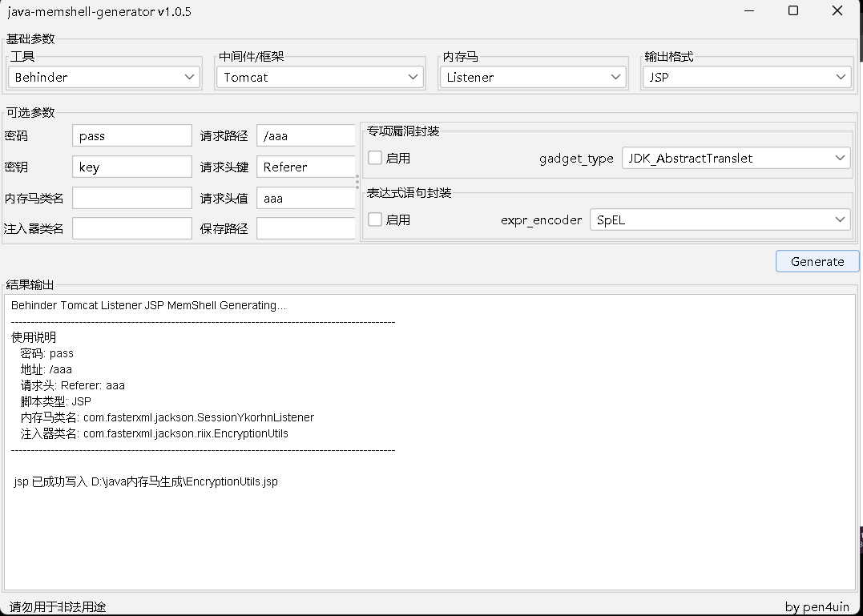Click the by pen4uin credit text
This screenshot has height=616, width=863.
pyautogui.click(x=817, y=606)
